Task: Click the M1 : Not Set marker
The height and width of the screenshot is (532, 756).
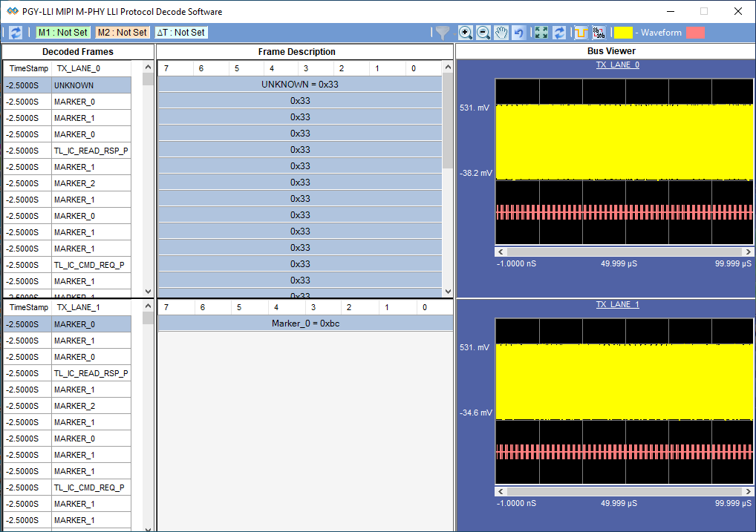Action: click(x=63, y=33)
